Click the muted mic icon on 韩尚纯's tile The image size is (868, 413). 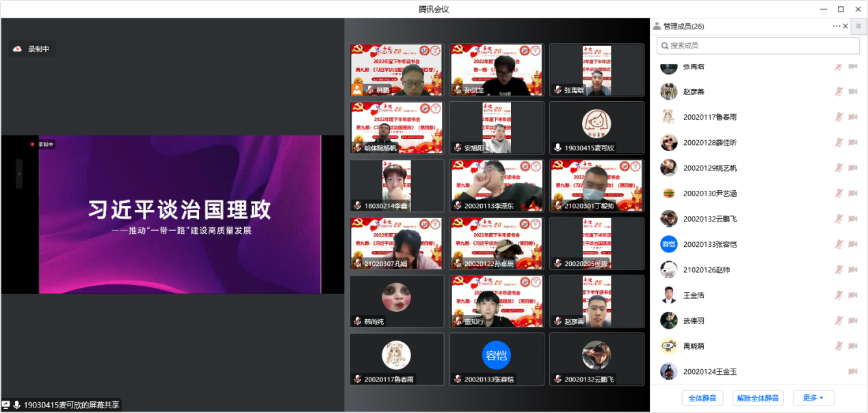pos(358,321)
